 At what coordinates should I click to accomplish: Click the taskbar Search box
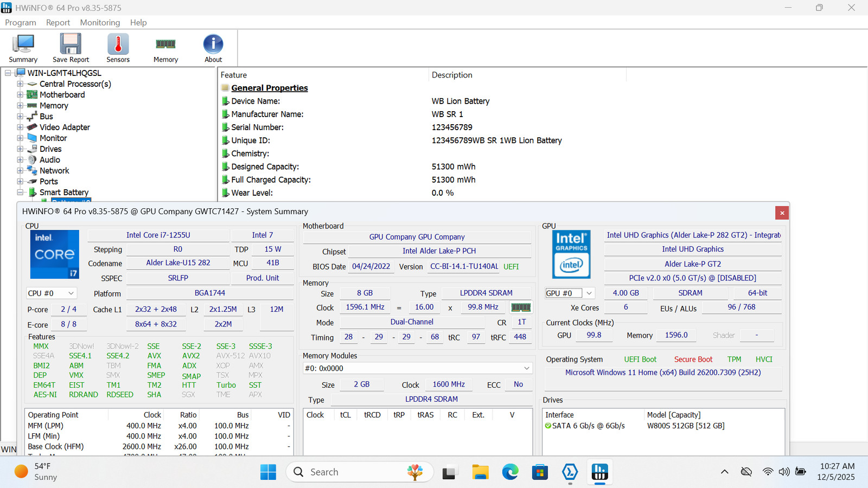(x=360, y=472)
